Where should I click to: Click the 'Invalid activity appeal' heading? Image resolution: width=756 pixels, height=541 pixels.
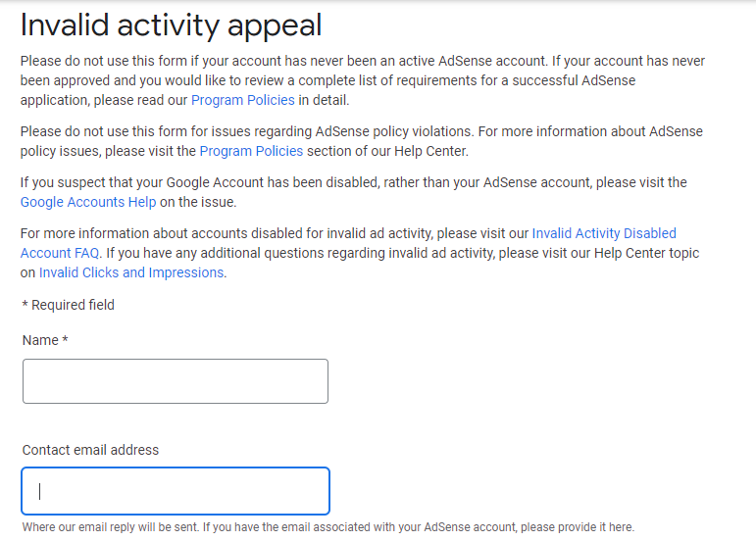pos(172,25)
